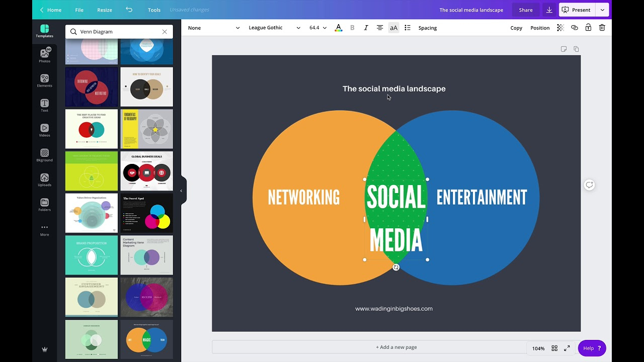Delete element with trash icon
Image resolution: width=644 pixels, height=362 pixels.
pyautogui.click(x=602, y=28)
